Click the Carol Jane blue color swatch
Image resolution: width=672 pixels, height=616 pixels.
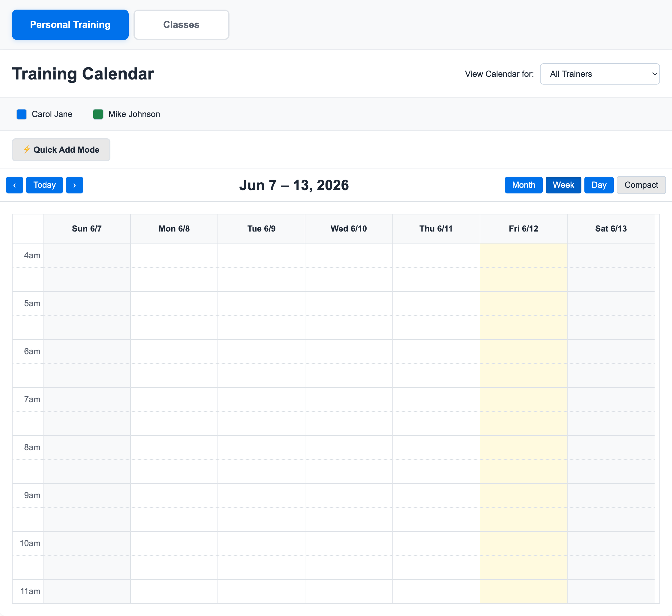(22, 114)
